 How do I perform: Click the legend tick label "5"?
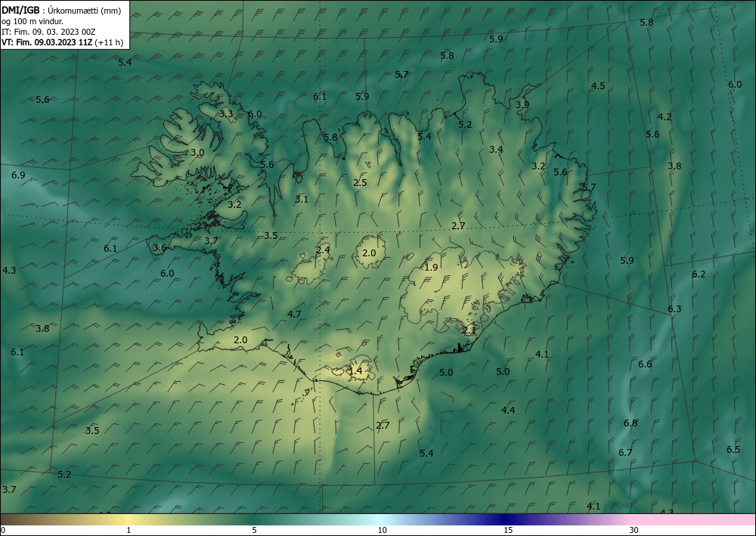coord(254,530)
